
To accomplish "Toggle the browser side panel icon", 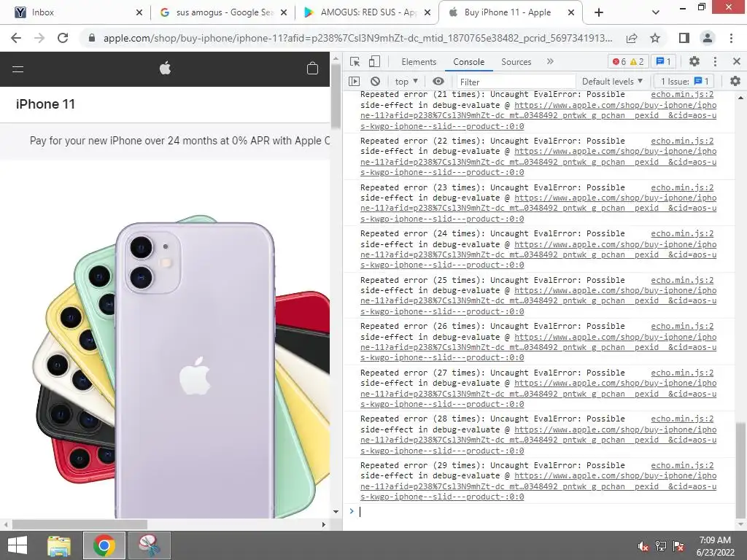I will point(684,38).
